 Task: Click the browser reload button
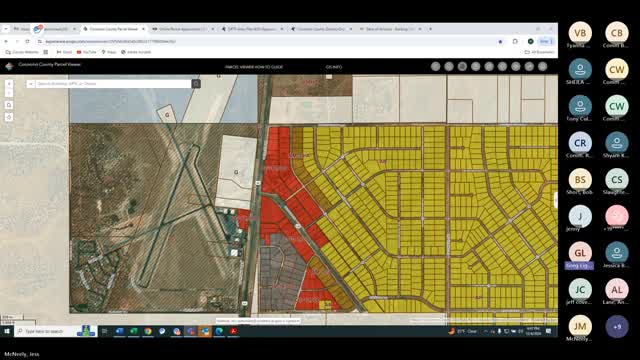click(27, 41)
